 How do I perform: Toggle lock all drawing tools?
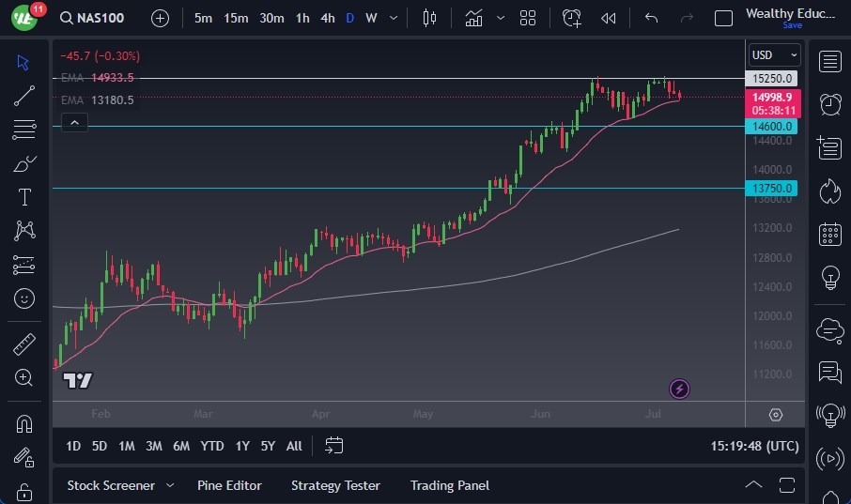click(x=23, y=492)
